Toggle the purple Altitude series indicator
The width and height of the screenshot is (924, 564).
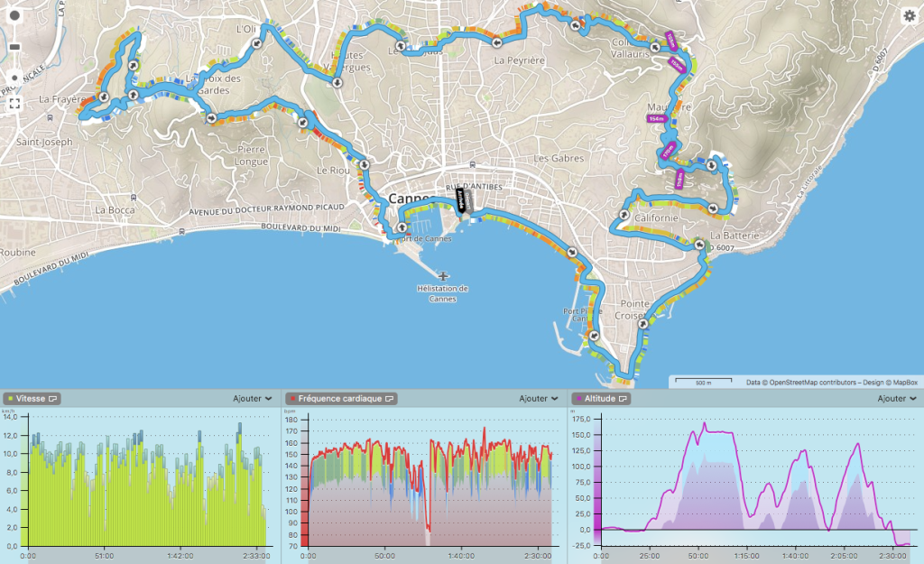pos(577,398)
